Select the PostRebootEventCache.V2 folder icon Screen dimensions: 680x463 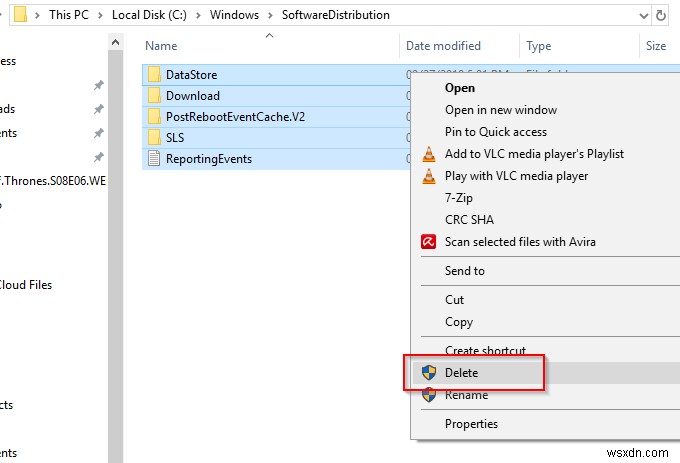154,117
